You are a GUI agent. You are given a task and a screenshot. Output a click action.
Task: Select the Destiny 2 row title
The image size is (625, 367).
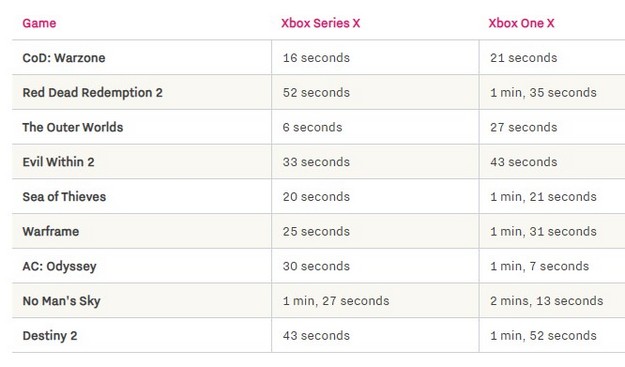[x=50, y=336]
